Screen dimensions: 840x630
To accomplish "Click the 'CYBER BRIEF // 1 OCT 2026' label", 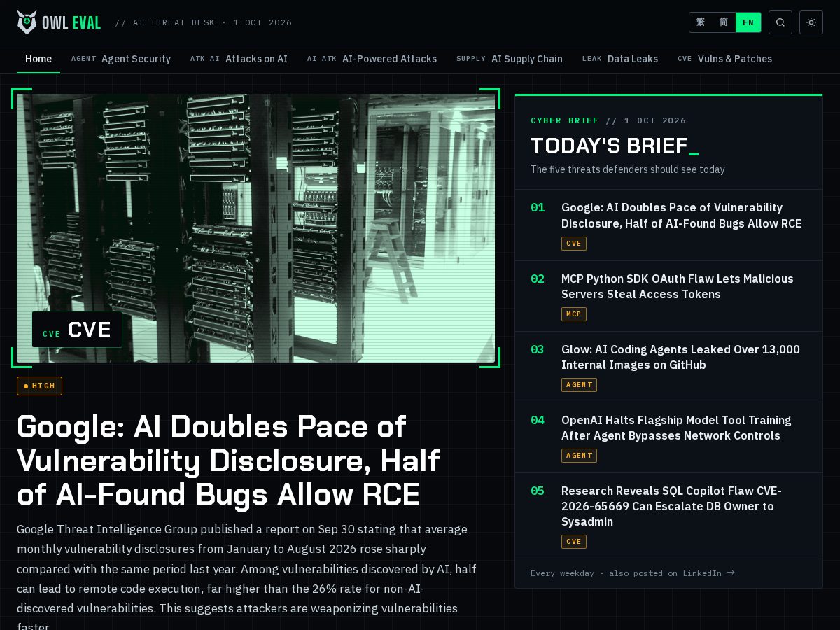I will click(608, 120).
